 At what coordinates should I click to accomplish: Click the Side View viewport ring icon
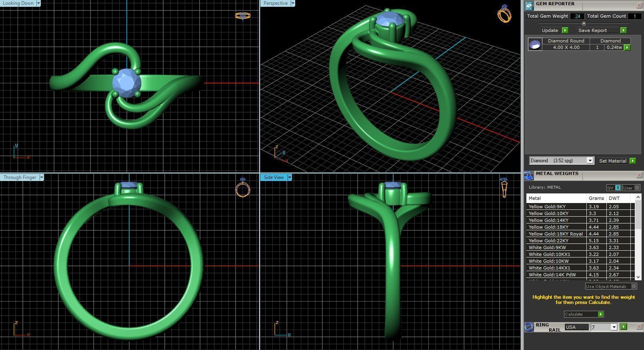coord(504,188)
